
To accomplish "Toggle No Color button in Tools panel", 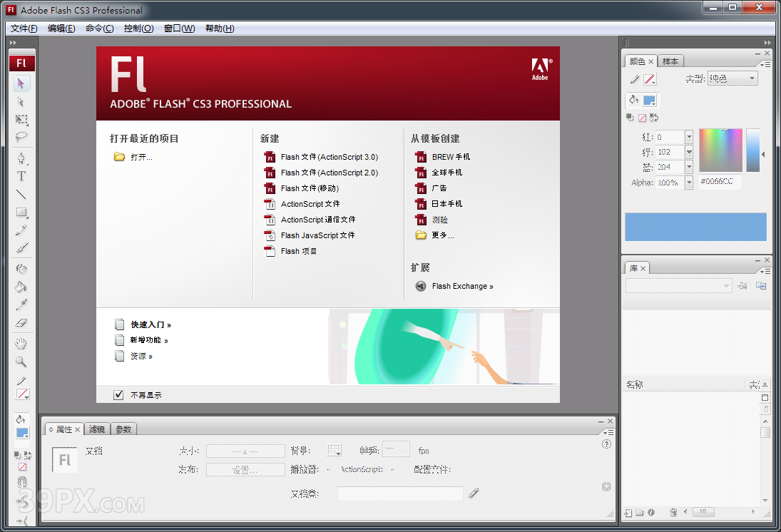I will [x=22, y=467].
